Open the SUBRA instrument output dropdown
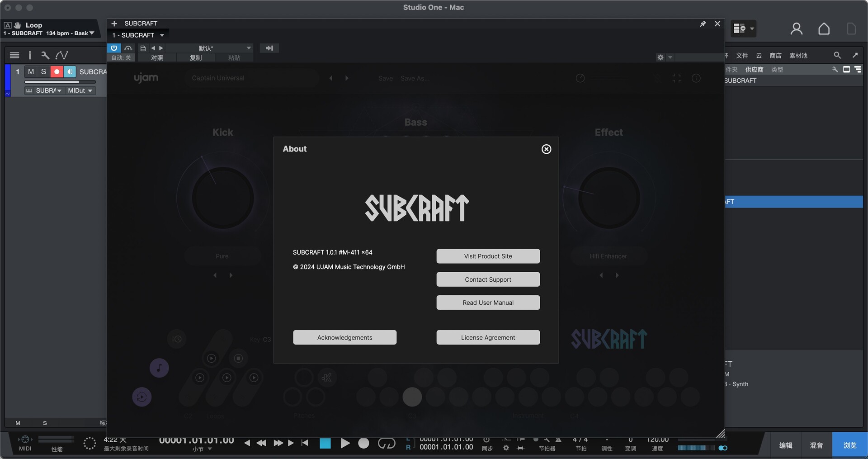 point(48,90)
